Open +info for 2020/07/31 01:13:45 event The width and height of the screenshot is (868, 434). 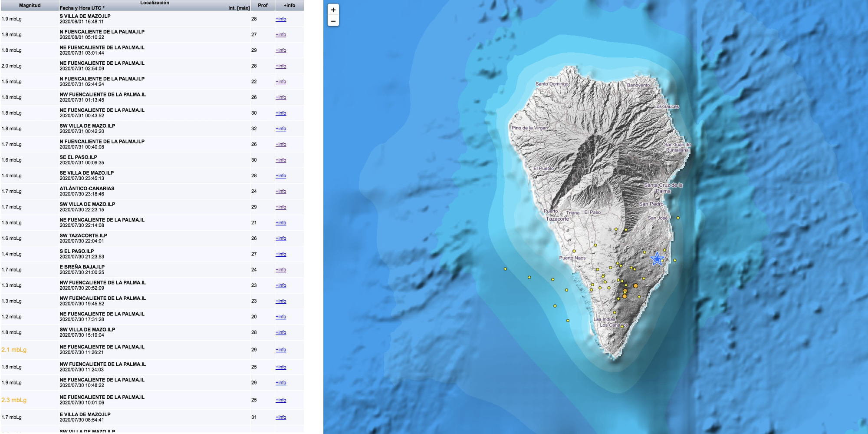(281, 97)
